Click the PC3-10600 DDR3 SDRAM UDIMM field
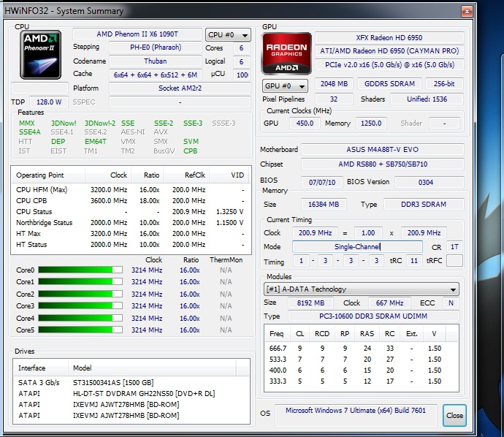 [373, 316]
